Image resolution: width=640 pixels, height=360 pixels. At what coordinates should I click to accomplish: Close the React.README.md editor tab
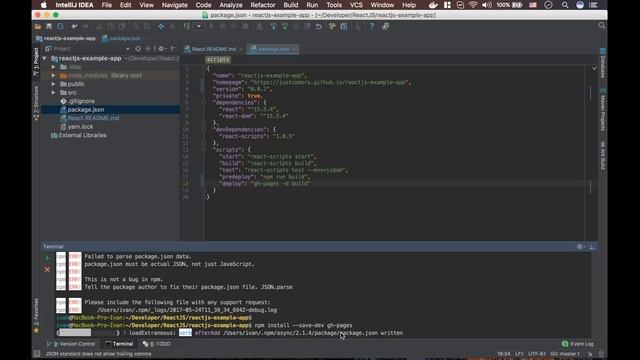pos(241,49)
